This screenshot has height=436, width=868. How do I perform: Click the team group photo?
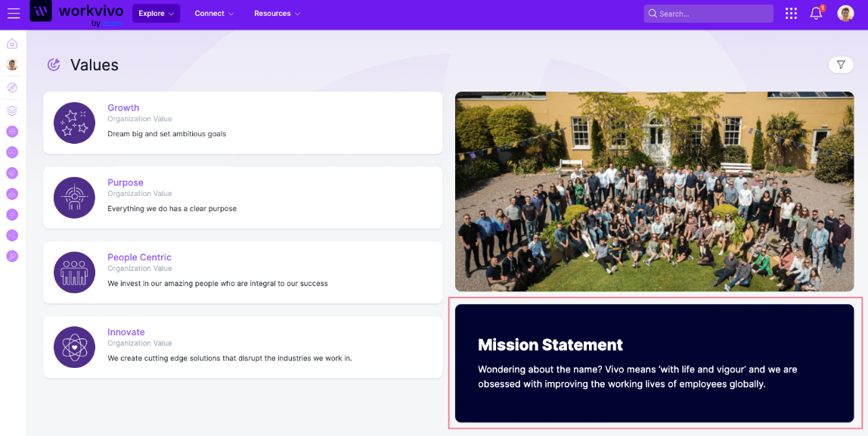pyautogui.click(x=654, y=192)
